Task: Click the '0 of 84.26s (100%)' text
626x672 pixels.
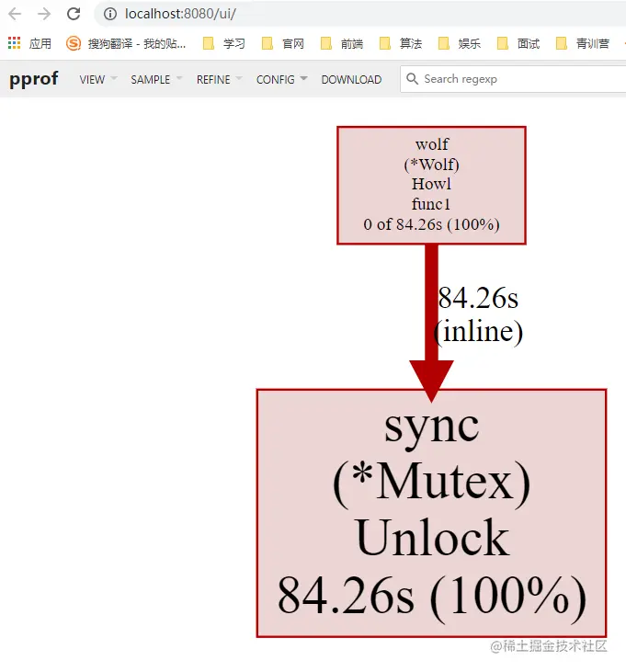Action: point(431,224)
